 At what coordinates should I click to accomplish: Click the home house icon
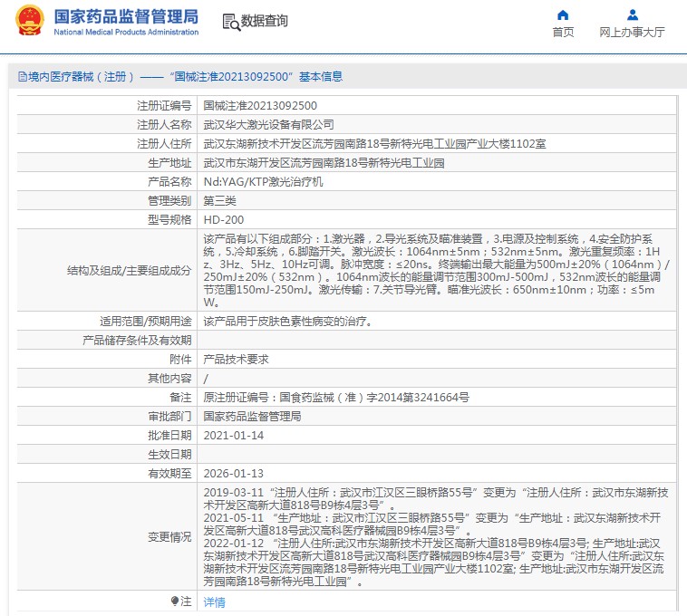tap(563, 15)
